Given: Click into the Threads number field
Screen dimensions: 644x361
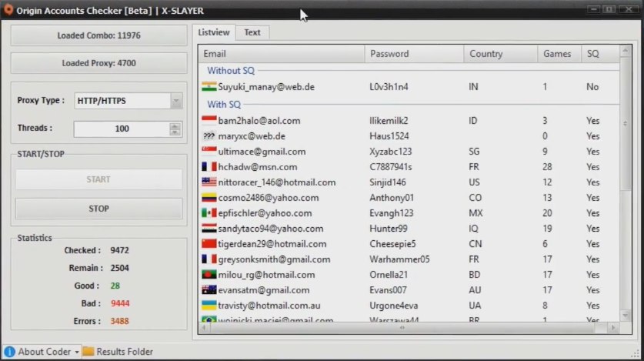Looking at the screenshot, I should coord(122,129).
